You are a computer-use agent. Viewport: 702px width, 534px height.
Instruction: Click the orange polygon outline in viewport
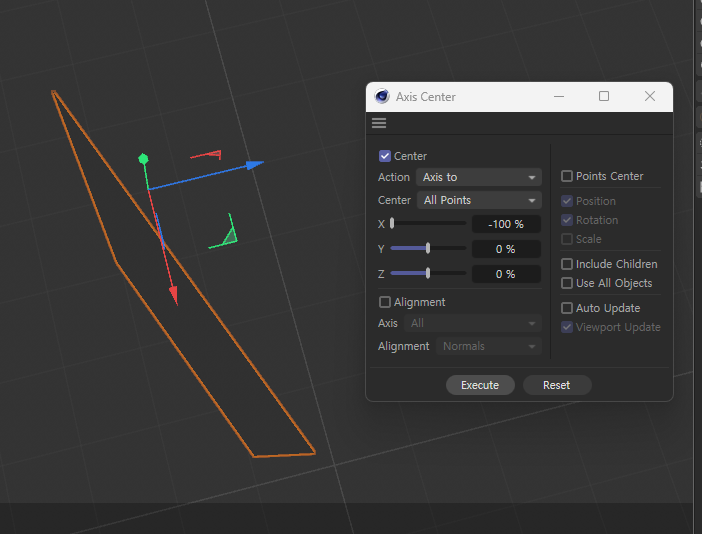[184, 273]
